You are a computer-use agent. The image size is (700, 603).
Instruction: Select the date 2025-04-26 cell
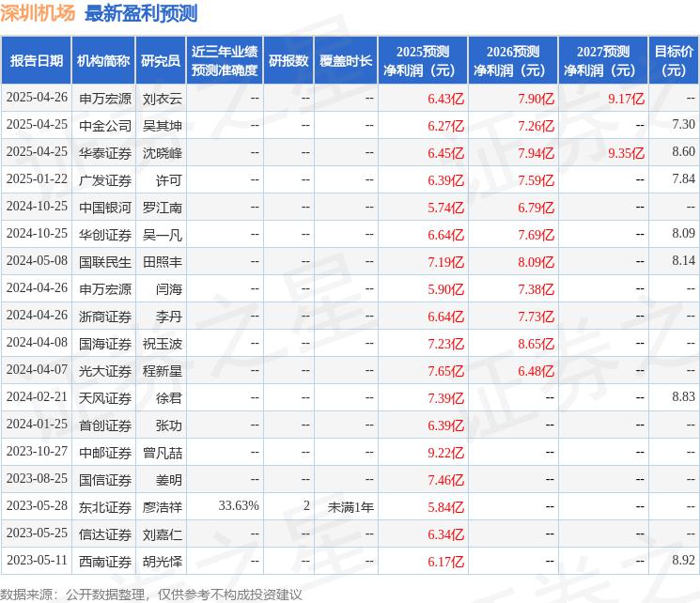tap(37, 98)
